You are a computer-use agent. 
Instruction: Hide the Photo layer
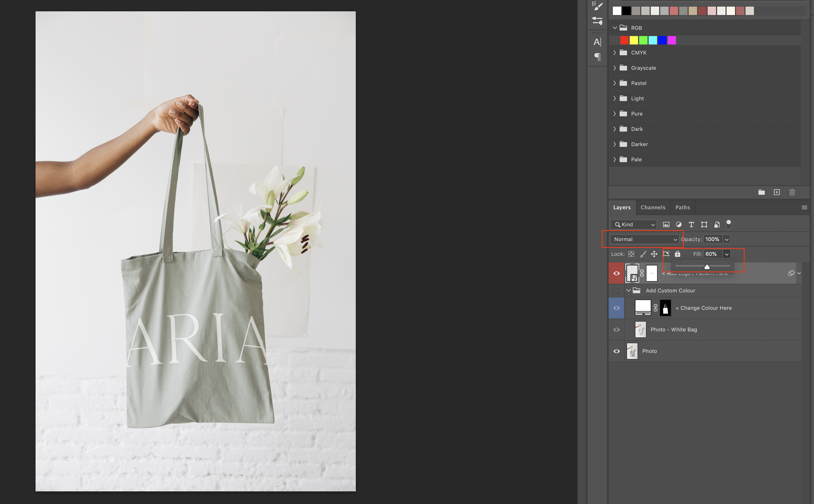[x=616, y=351]
